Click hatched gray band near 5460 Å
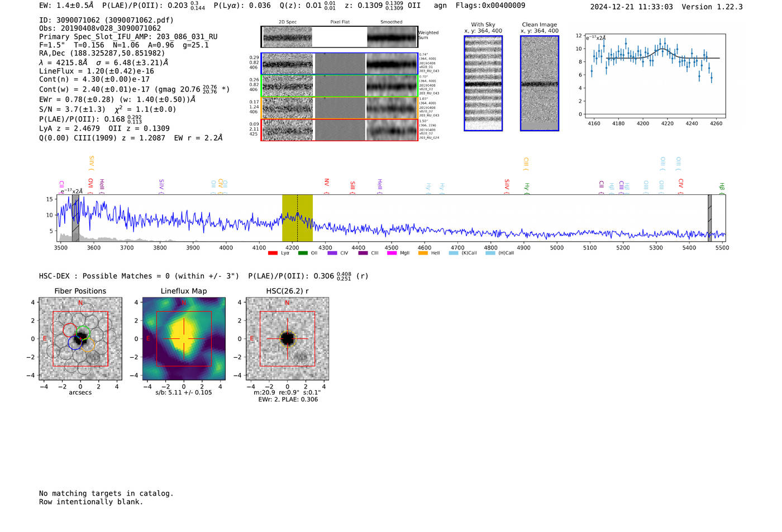The width and height of the screenshot is (782, 532). point(709,218)
